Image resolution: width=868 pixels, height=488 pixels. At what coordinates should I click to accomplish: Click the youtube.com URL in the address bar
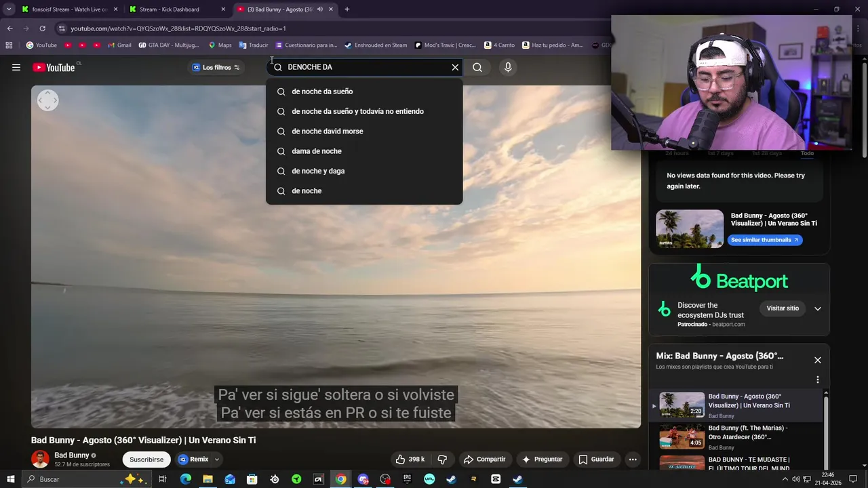coord(178,28)
